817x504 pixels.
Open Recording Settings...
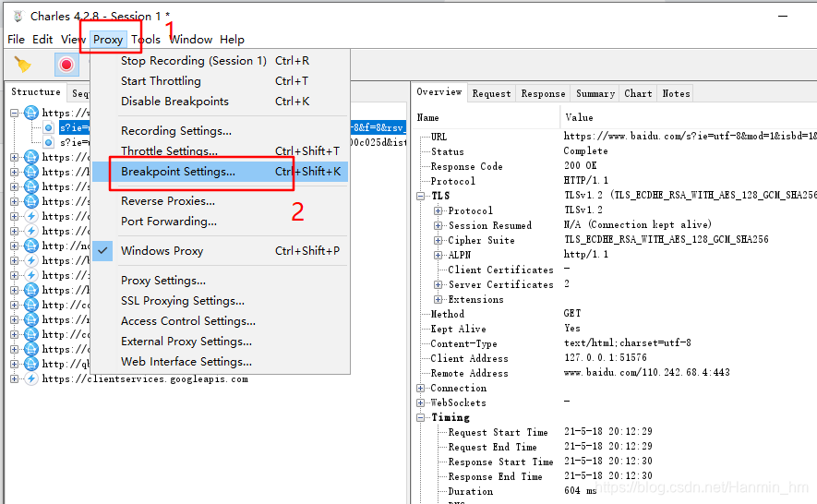click(x=219, y=131)
